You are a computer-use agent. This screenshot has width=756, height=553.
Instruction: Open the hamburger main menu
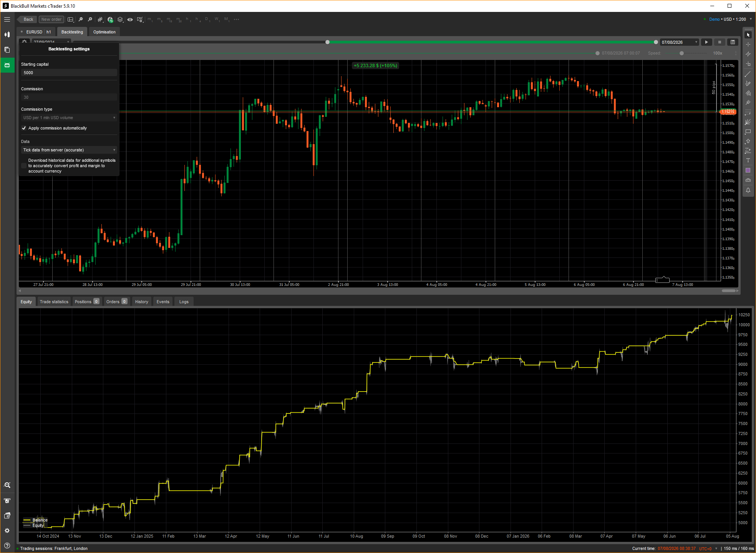coord(7,19)
